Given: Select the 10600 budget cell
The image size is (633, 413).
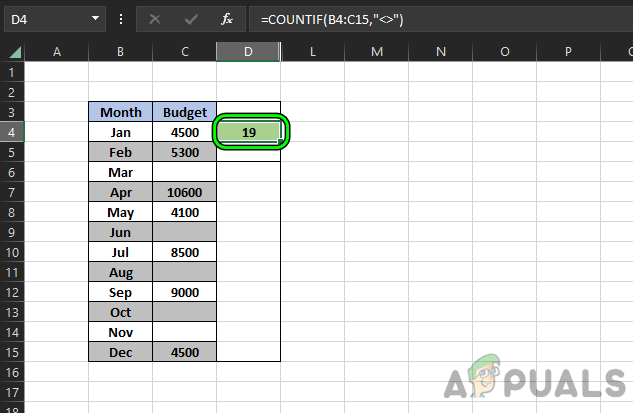Looking at the screenshot, I should pyautogui.click(x=184, y=192).
